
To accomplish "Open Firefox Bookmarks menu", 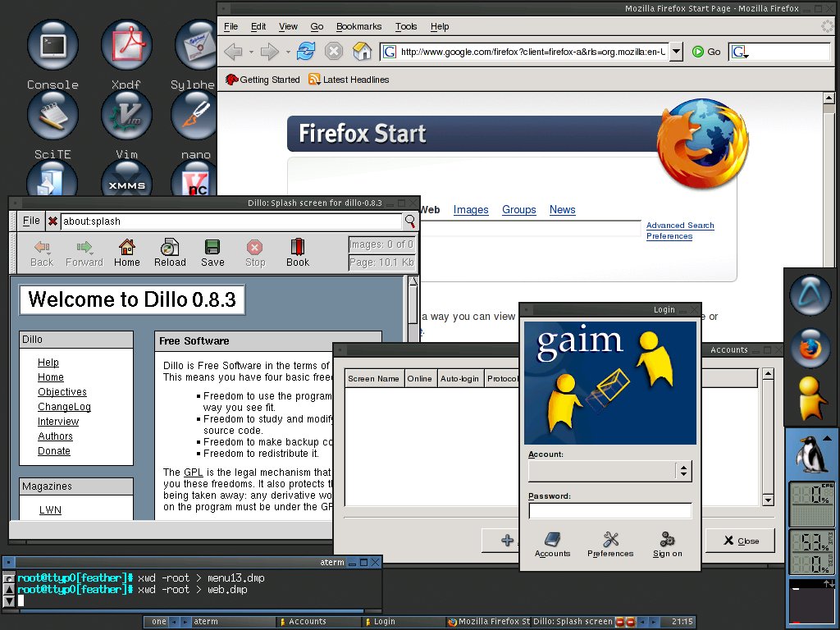I will coord(359,26).
